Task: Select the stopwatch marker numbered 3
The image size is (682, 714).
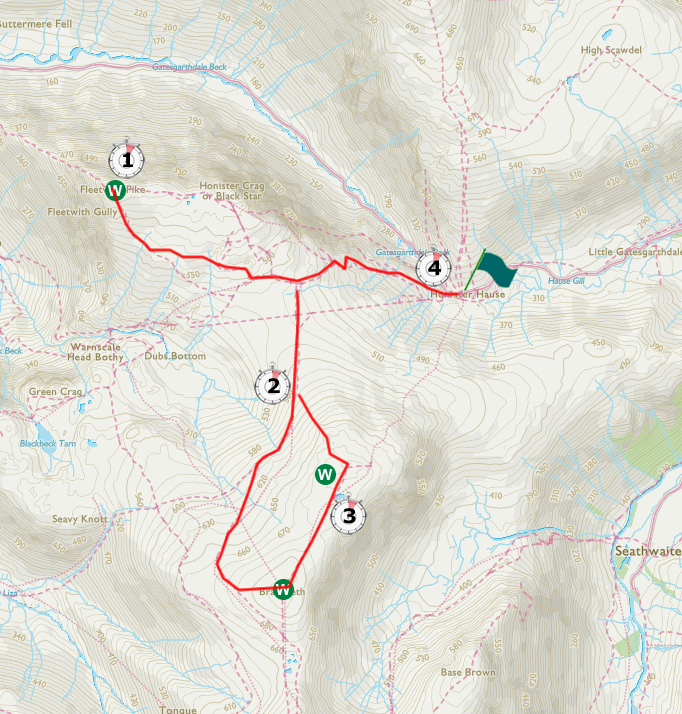Action: [348, 515]
